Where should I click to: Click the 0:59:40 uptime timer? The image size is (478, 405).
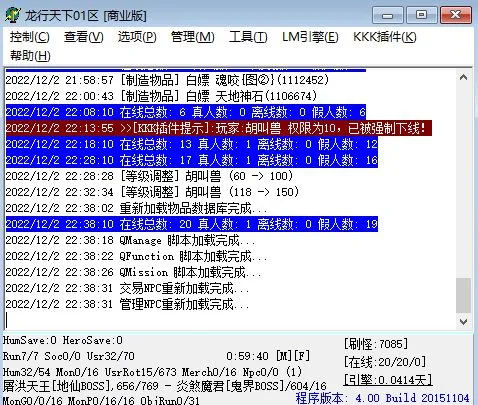click(x=247, y=356)
